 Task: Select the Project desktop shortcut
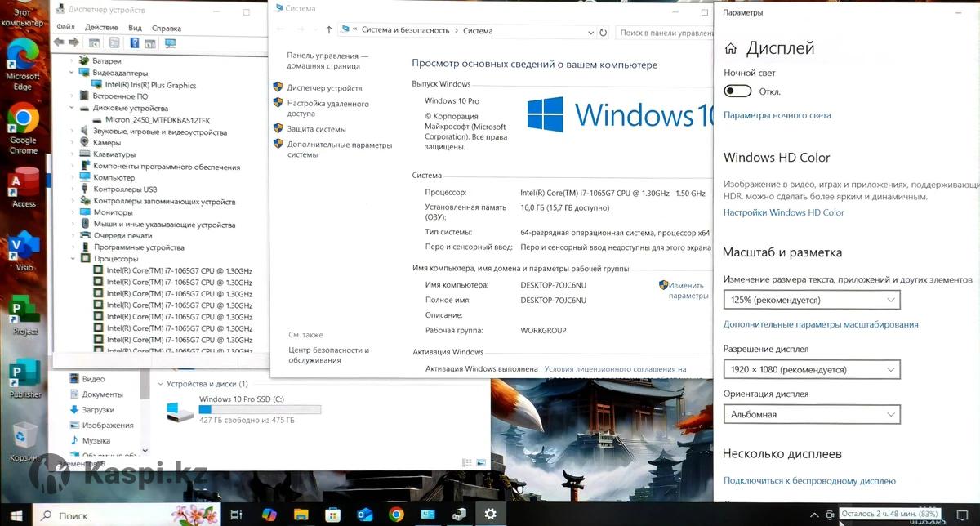coord(25,314)
